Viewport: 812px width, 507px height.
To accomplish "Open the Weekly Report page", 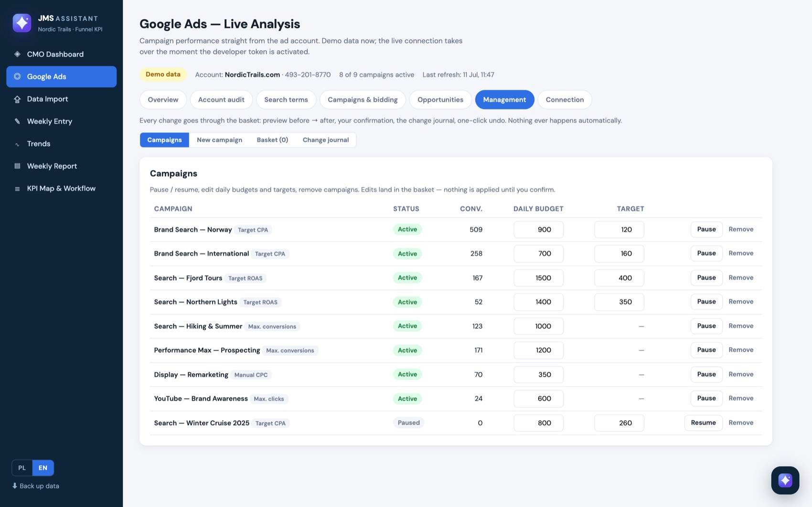I will point(61,166).
